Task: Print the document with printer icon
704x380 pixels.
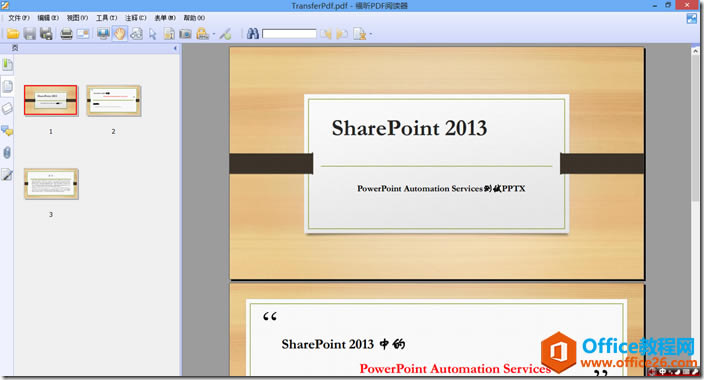Action: pyautogui.click(x=66, y=34)
